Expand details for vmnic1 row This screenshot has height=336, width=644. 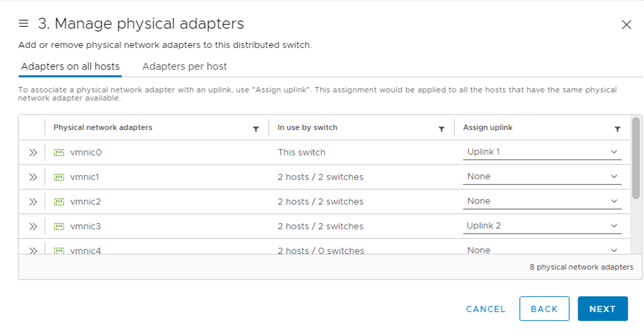pos(33,177)
